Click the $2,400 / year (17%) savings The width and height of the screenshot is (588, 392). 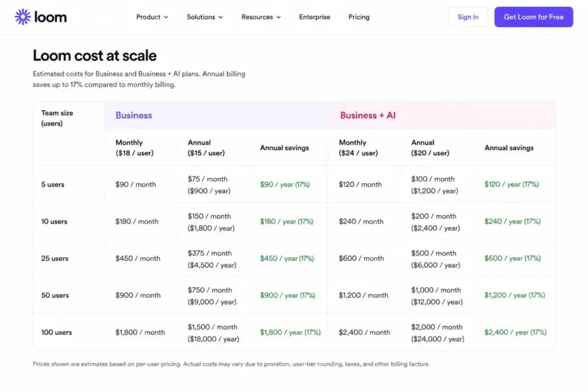(516, 332)
